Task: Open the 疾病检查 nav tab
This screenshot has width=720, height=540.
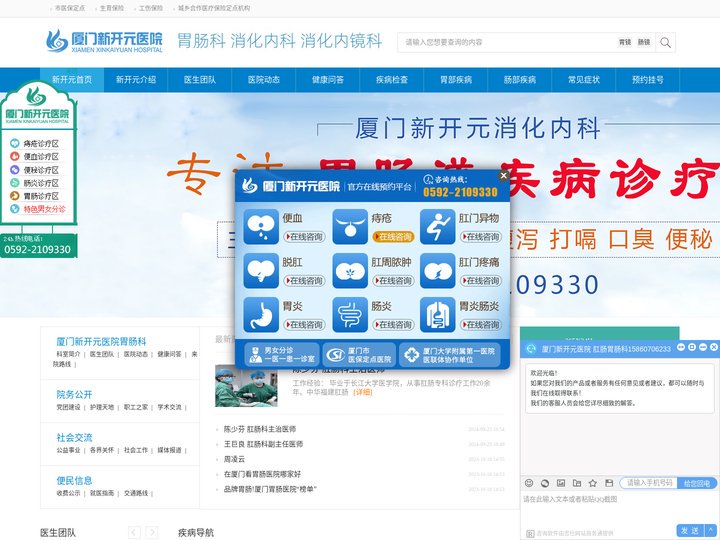Action: [392, 79]
